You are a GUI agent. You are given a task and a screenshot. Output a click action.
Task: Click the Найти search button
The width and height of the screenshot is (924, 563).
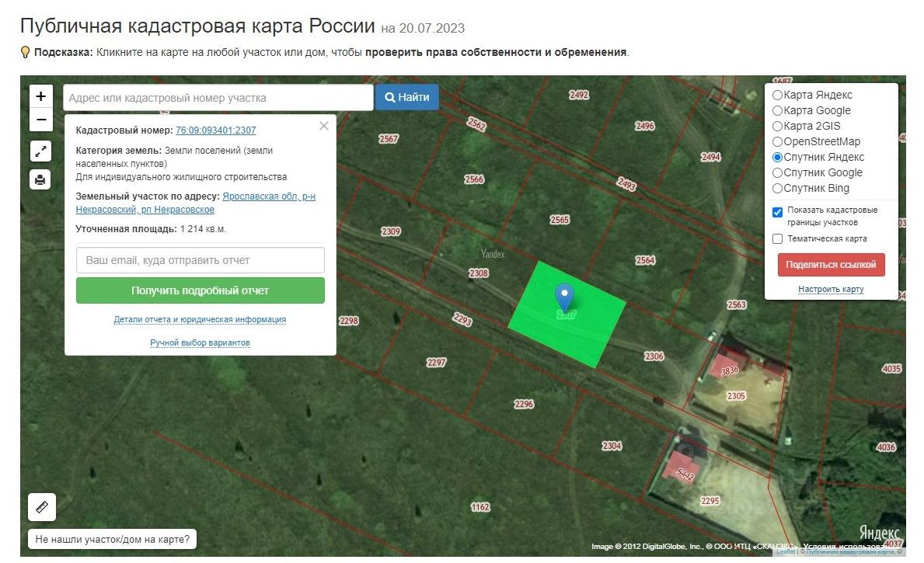coord(406,97)
